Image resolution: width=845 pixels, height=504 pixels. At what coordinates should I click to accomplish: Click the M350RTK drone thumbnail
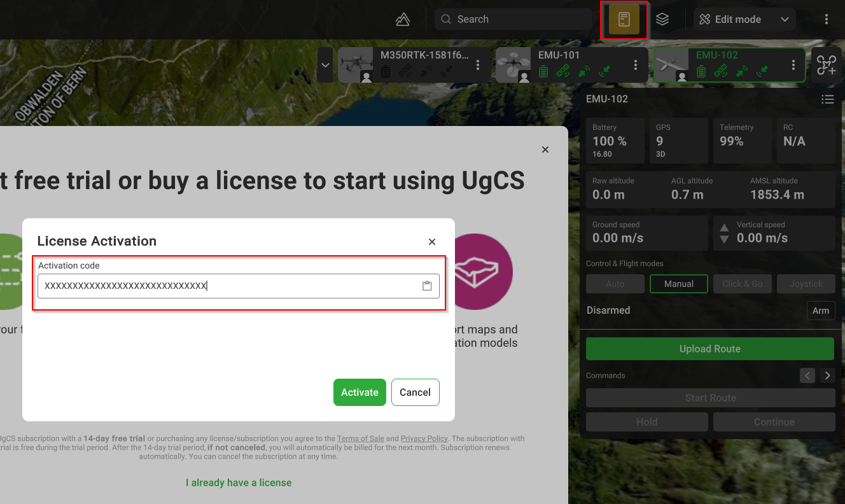[x=355, y=65]
